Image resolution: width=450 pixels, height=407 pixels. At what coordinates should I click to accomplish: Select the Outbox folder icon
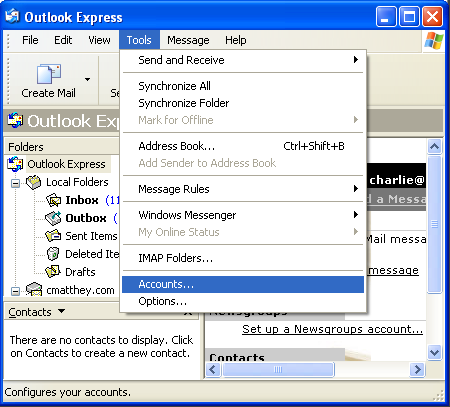tap(53, 218)
